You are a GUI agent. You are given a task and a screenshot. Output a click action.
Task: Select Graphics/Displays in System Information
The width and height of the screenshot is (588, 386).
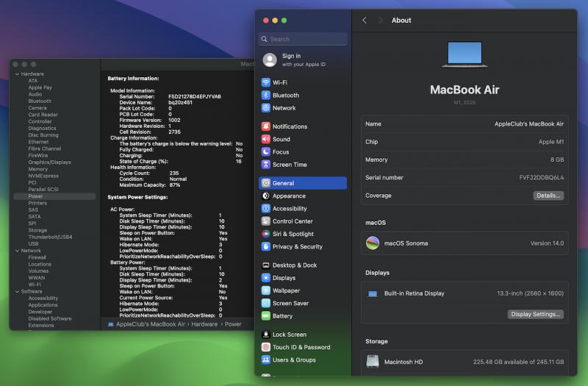tap(49, 162)
